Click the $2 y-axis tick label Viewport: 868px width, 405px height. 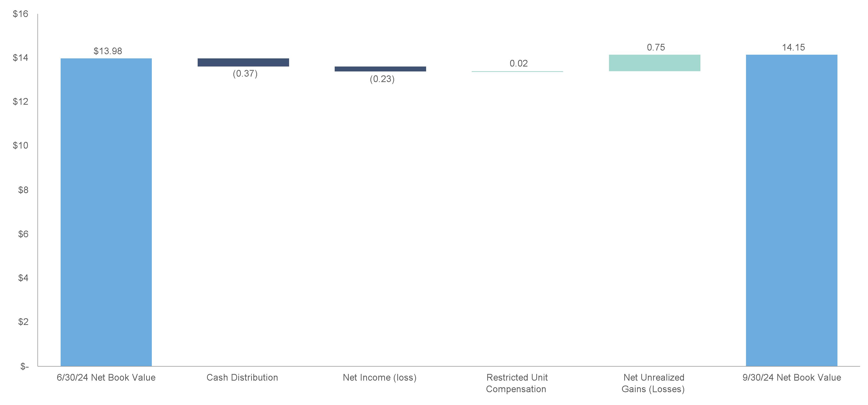tap(23, 322)
